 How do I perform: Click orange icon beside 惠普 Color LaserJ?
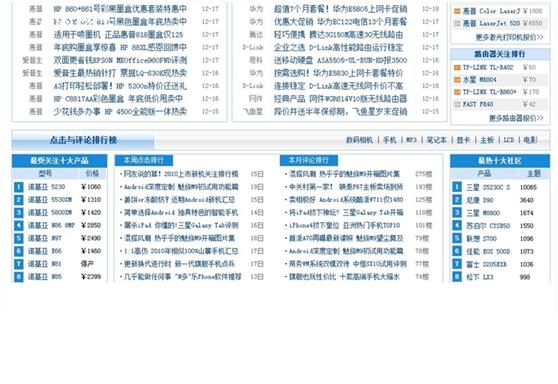457,11
